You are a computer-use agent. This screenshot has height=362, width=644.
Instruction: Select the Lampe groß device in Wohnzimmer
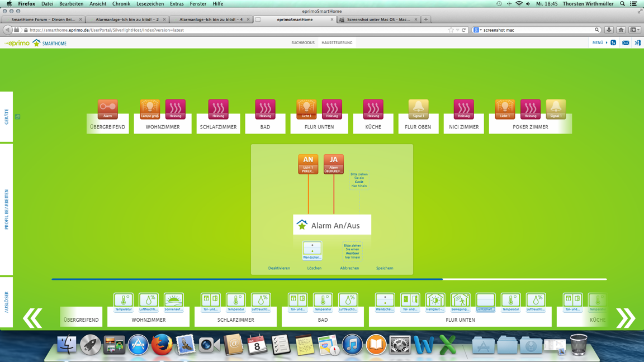[x=150, y=109]
